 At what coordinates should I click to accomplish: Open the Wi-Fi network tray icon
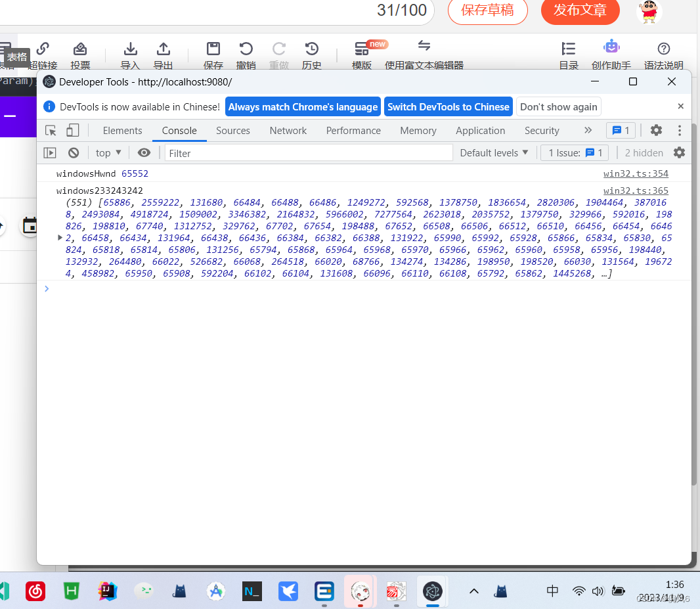(x=579, y=591)
